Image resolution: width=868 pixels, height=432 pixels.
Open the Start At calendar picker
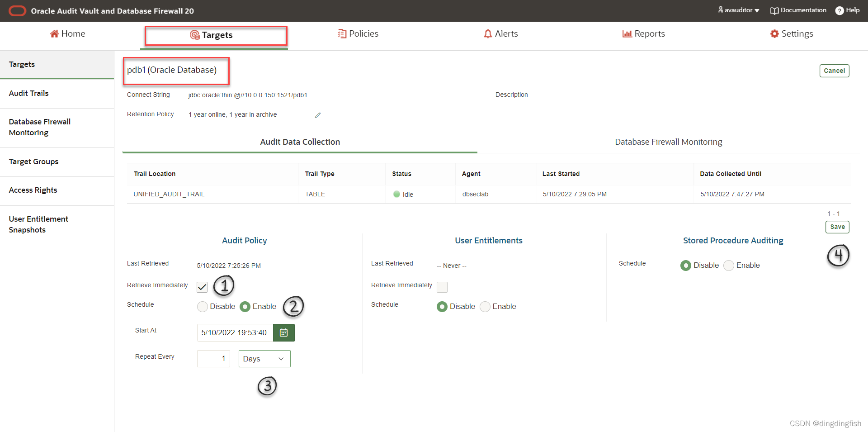[x=284, y=332]
